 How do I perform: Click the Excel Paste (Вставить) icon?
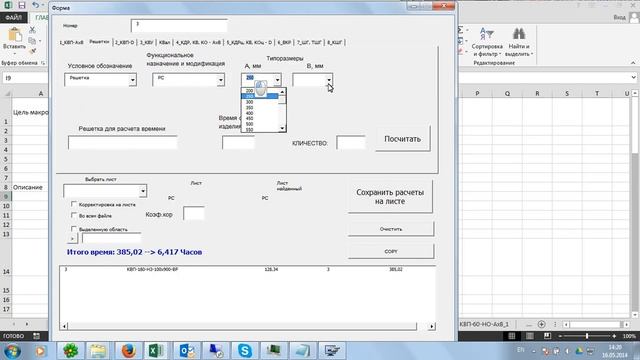tap(15, 35)
